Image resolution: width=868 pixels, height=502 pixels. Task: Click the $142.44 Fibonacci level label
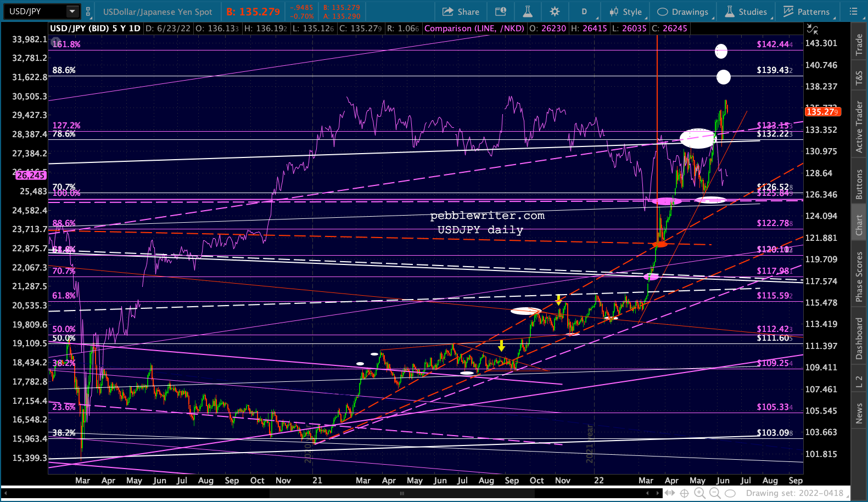pyautogui.click(x=775, y=44)
